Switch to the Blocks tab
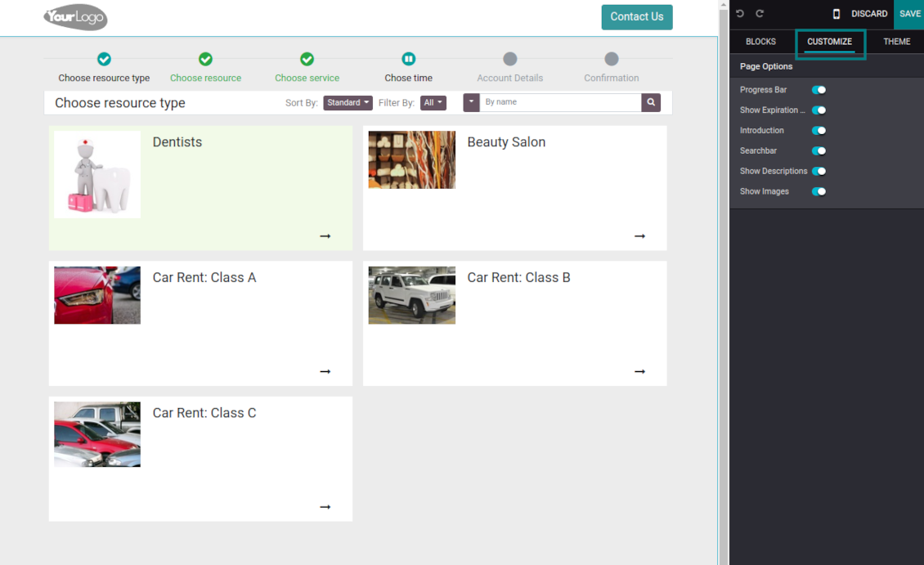The width and height of the screenshot is (924, 565). (760, 42)
